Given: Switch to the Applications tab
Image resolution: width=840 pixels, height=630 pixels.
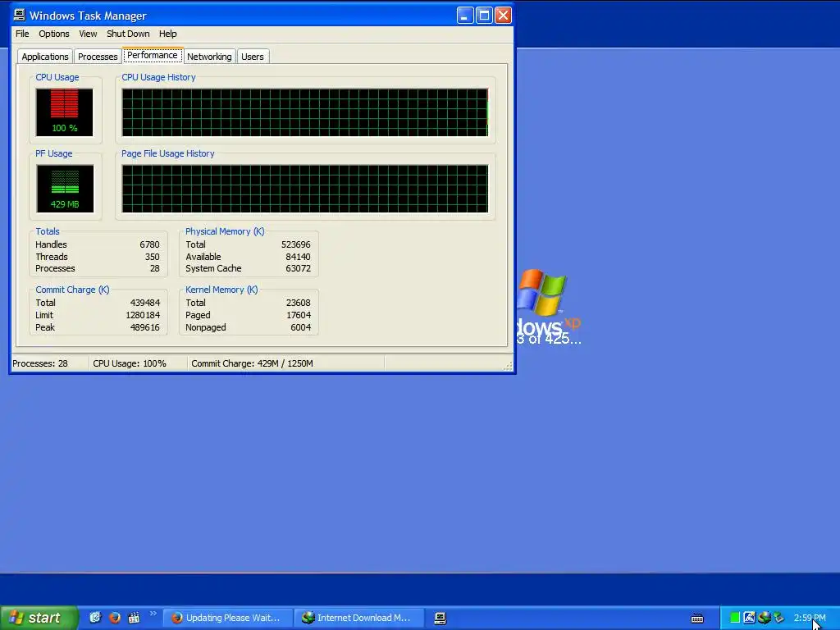Looking at the screenshot, I should tap(45, 57).
